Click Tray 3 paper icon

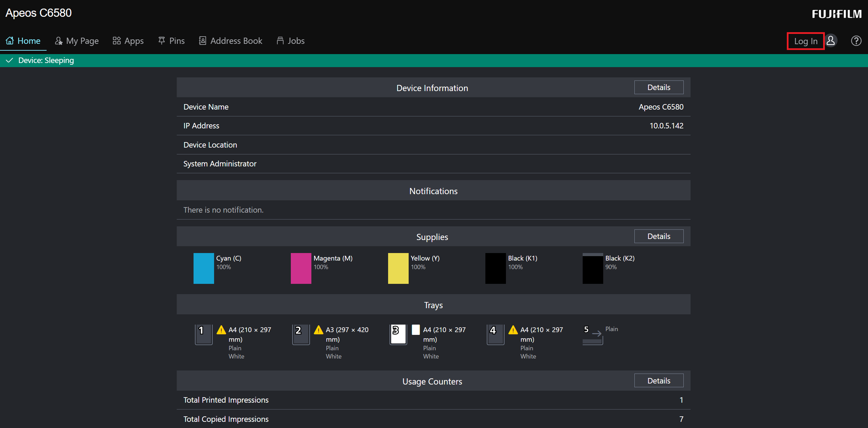pyautogui.click(x=416, y=330)
